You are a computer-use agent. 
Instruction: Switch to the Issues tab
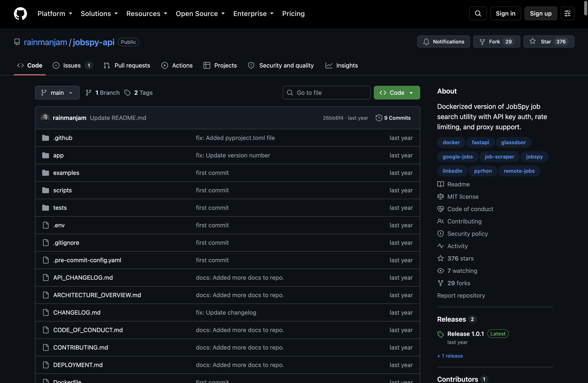73,65
